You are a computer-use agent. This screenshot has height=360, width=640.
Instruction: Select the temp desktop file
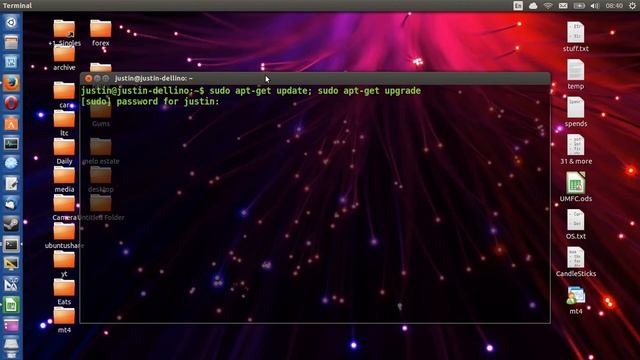(x=576, y=74)
